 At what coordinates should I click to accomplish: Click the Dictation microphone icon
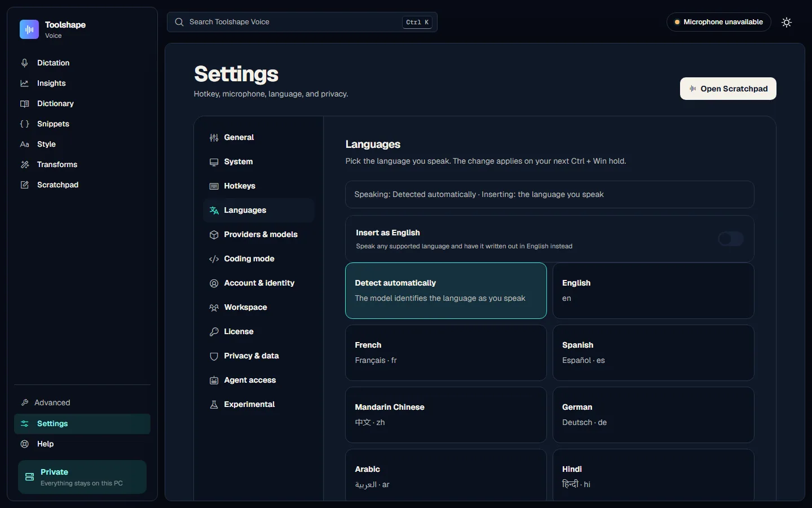pos(24,63)
